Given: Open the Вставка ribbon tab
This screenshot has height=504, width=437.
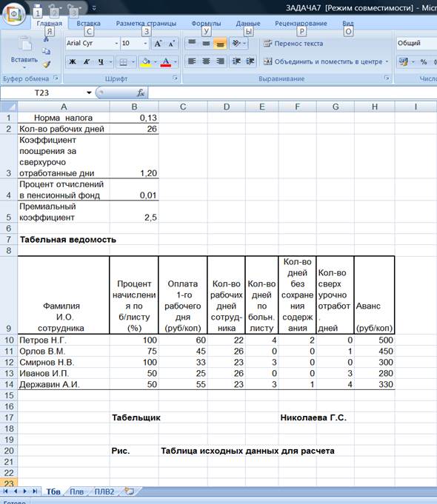Looking at the screenshot, I should click(x=88, y=24).
